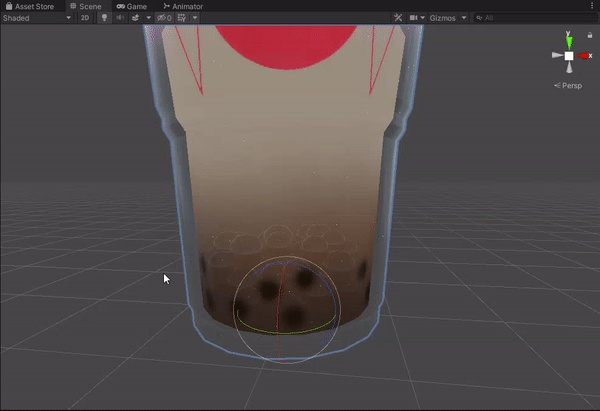Select the red circle on cup
The width and height of the screenshot is (600, 411).
286,45
